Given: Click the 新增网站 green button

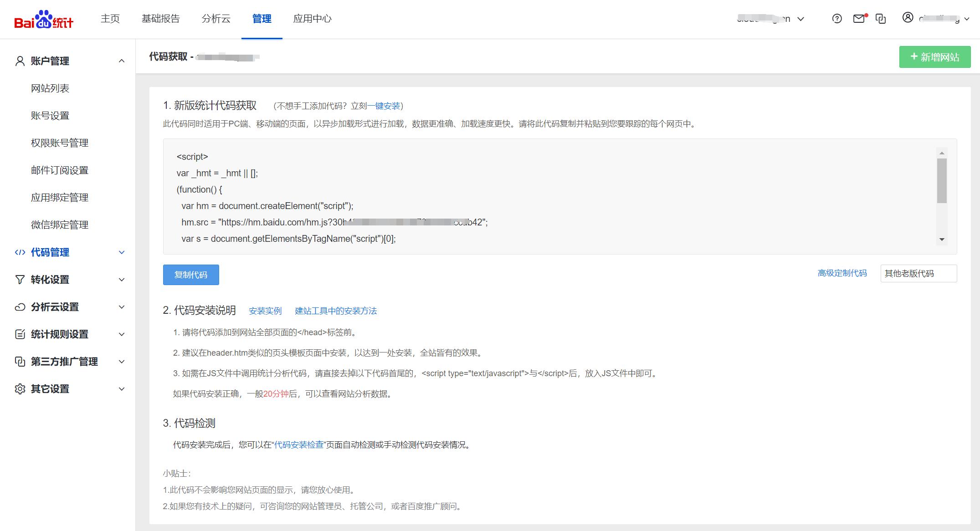Looking at the screenshot, I should [934, 56].
